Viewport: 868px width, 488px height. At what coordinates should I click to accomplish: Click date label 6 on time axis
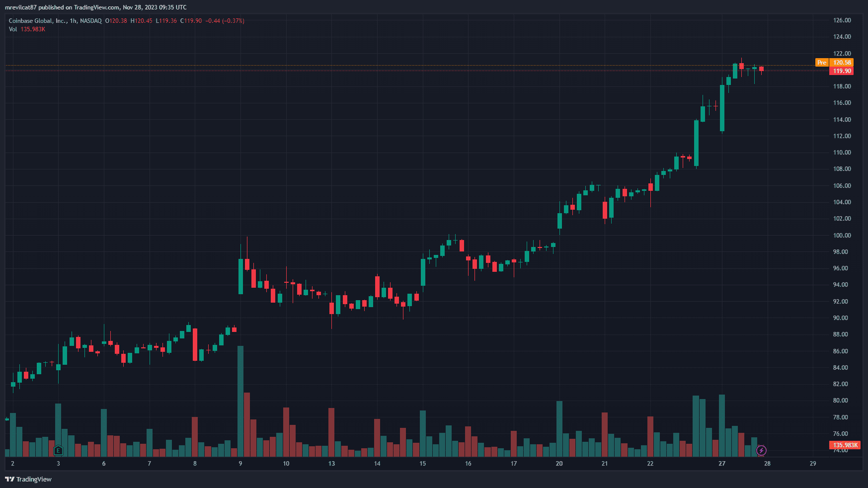click(104, 464)
